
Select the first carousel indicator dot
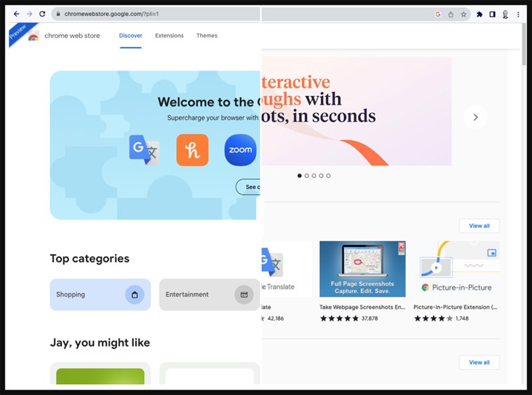point(299,176)
